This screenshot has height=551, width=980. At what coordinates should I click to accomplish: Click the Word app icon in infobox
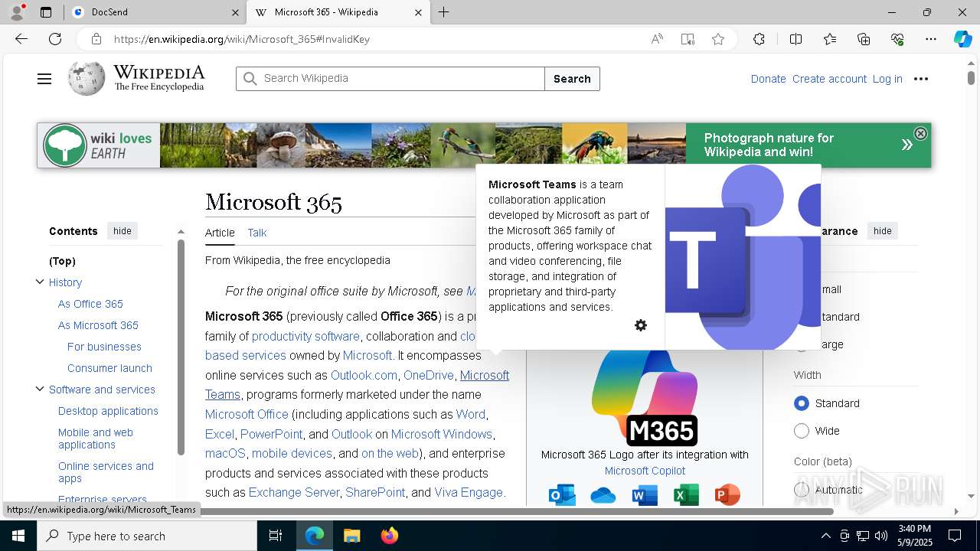tap(645, 495)
